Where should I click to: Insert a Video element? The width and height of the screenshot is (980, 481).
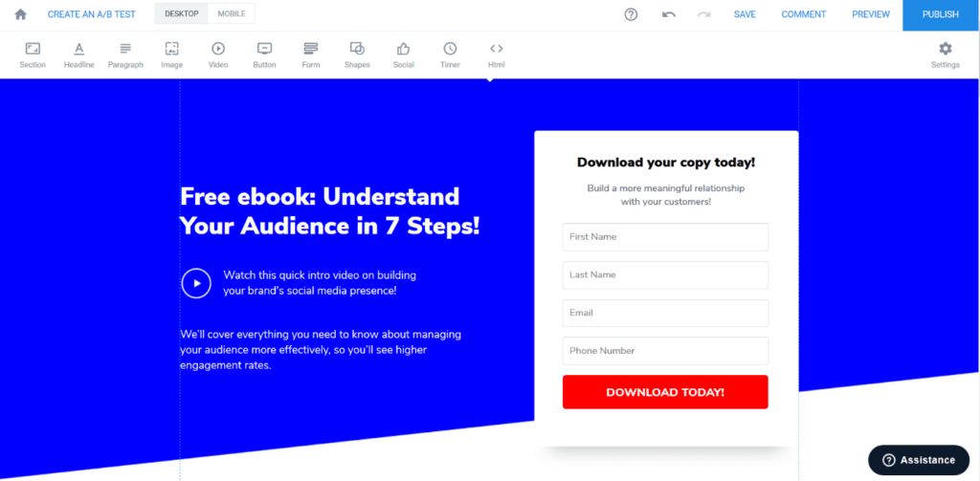tap(218, 55)
